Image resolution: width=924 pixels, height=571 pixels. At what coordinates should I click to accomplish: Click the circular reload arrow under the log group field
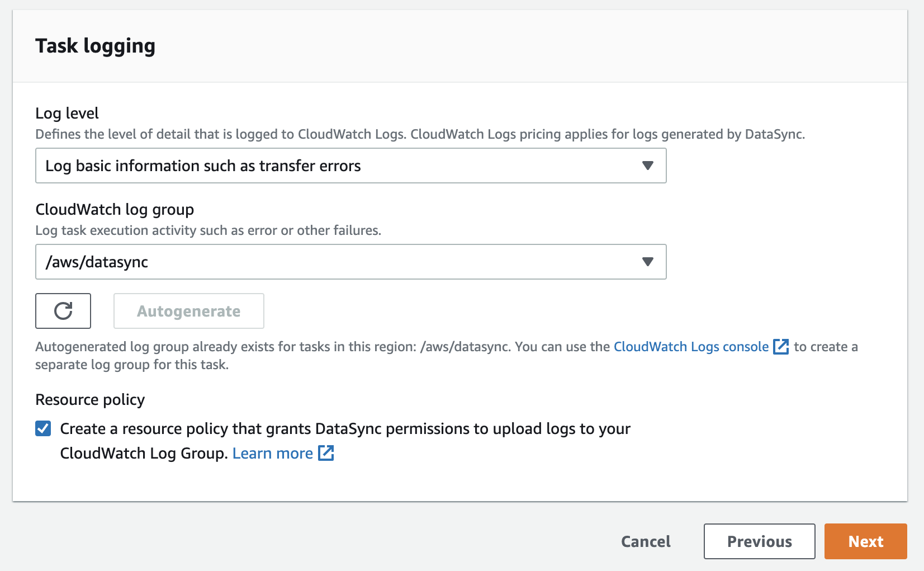pos(63,311)
